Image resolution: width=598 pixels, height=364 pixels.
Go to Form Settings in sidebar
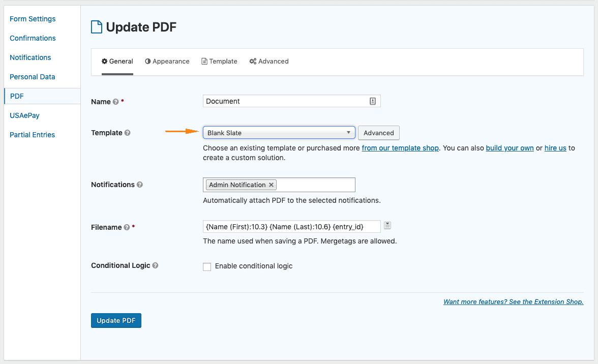(33, 19)
